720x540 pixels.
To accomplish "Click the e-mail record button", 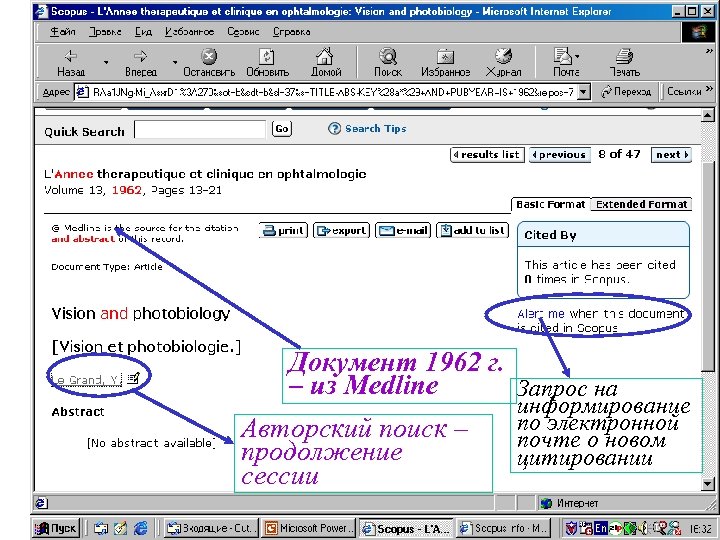I will pos(403,231).
